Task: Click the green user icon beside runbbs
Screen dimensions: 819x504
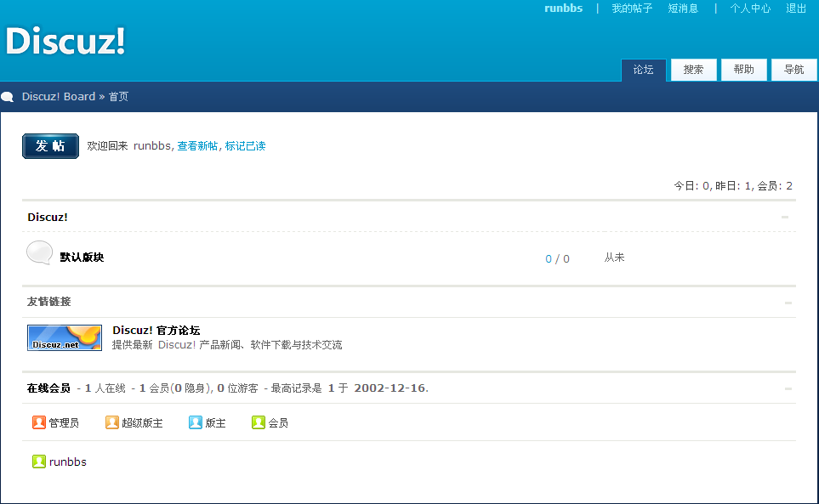Action: tap(38, 462)
